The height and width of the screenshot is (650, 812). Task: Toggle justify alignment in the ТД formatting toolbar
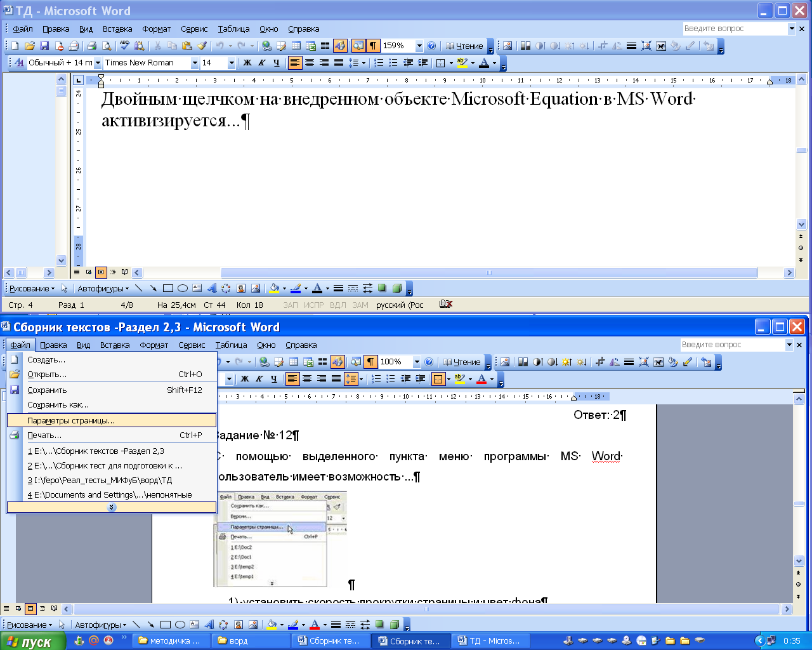(x=339, y=63)
